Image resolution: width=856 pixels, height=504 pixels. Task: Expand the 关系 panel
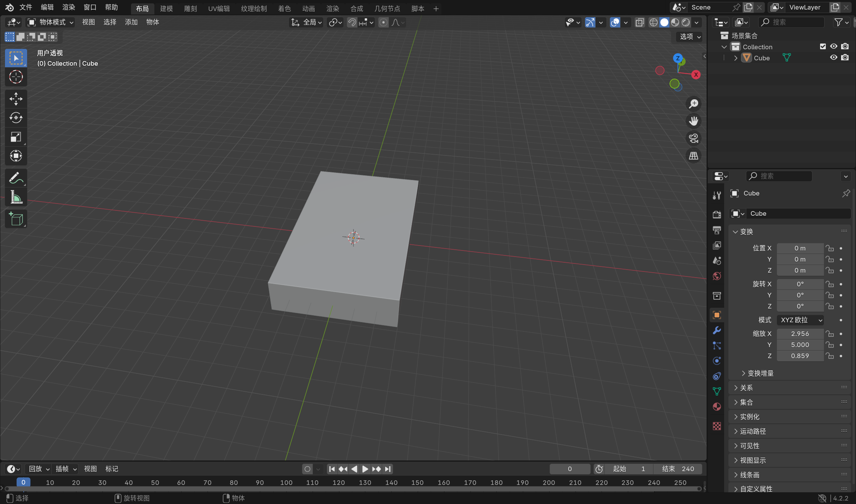(746, 388)
